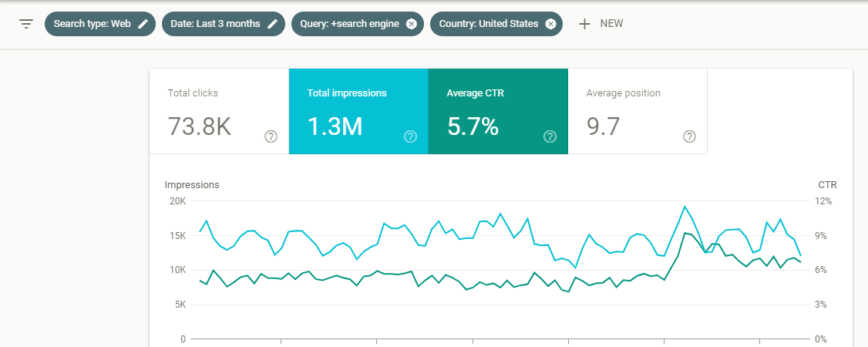Click the 20K axis value
This screenshot has height=347, width=868.
pos(177,201)
